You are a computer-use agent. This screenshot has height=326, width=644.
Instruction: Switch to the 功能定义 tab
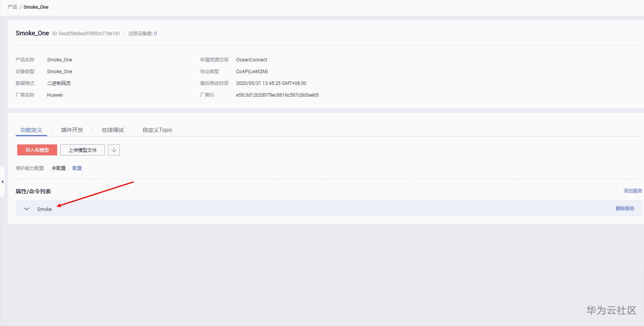coord(31,130)
